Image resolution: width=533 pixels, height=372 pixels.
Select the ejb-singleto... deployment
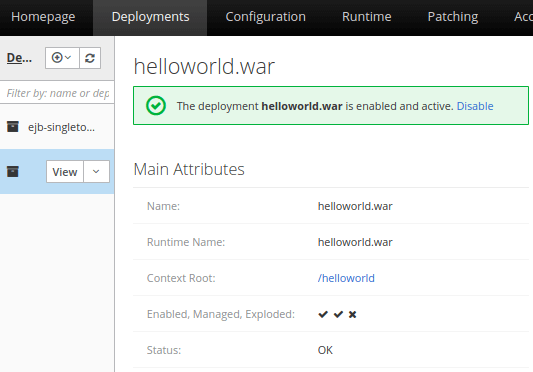pyautogui.click(x=57, y=127)
